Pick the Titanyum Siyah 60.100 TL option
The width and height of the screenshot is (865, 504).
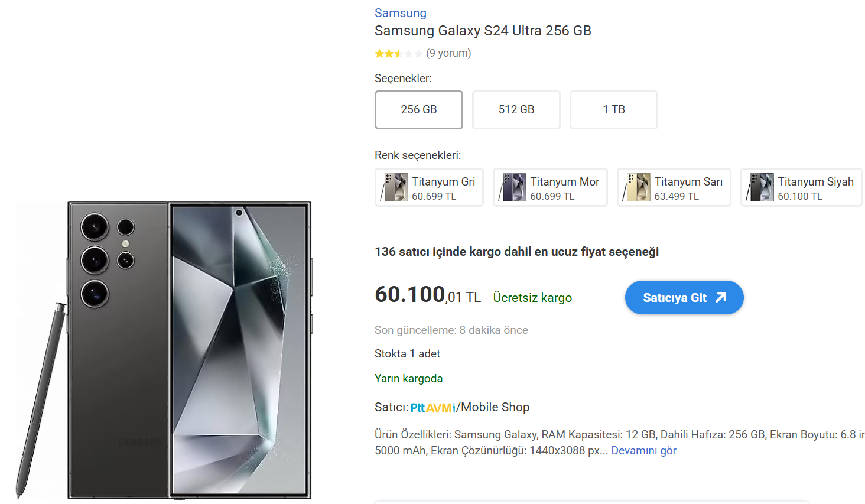tap(815, 188)
